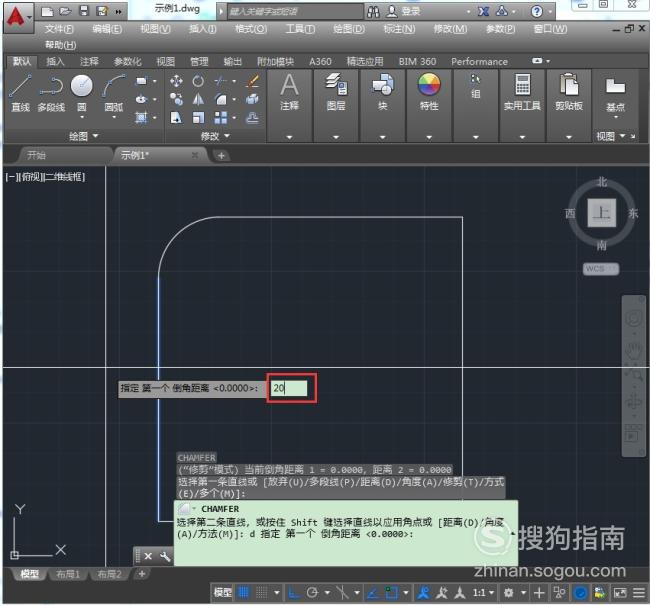
Task: Switch to 布局1 layout tab
Action: tap(68, 574)
